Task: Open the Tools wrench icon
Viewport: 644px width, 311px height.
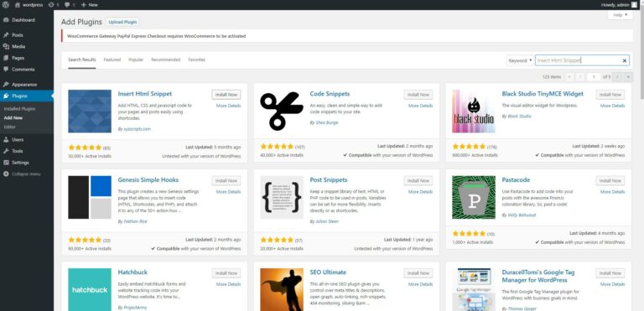Action: (6, 151)
